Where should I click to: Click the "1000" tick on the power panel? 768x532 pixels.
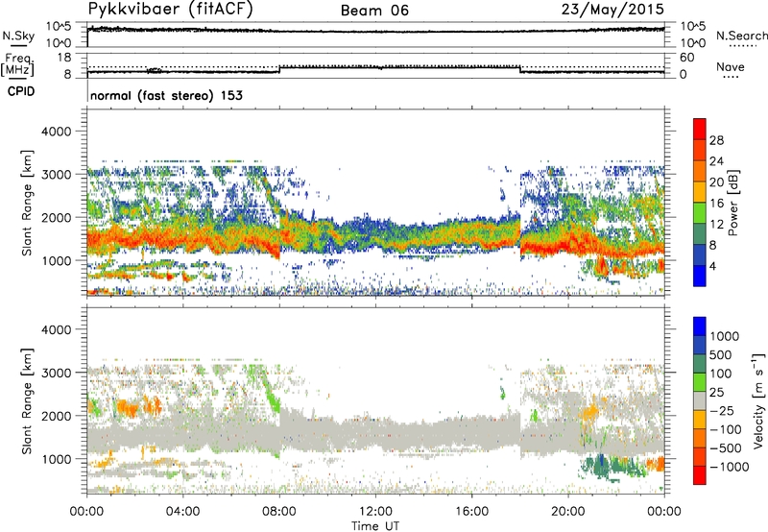57,260
